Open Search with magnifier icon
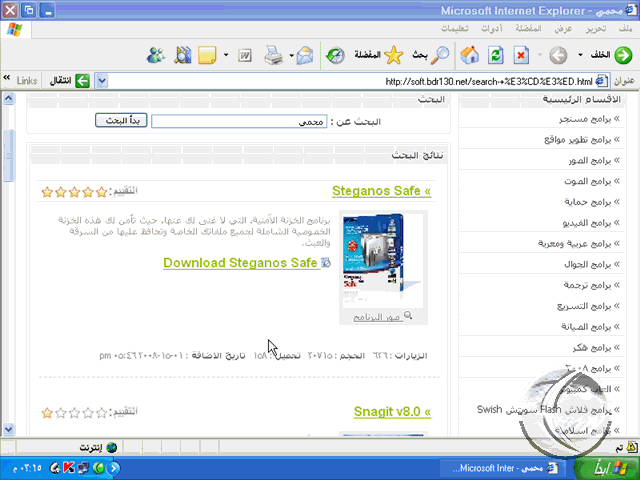The height and width of the screenshot is (480, 640). [x=440, y=55]
